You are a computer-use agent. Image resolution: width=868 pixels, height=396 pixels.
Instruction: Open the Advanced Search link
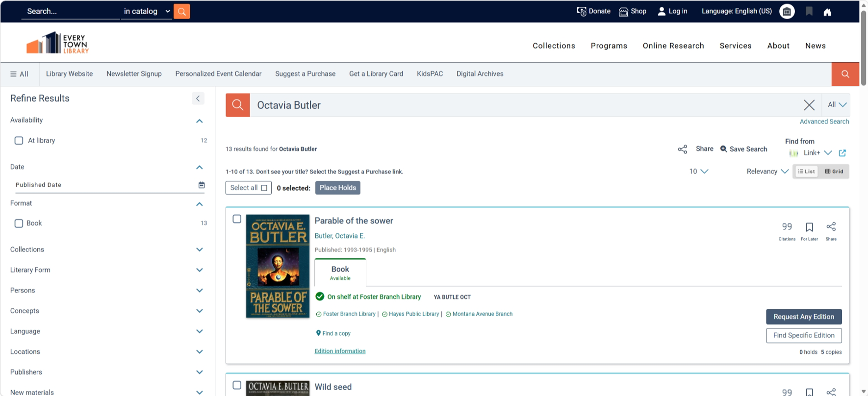824,122
